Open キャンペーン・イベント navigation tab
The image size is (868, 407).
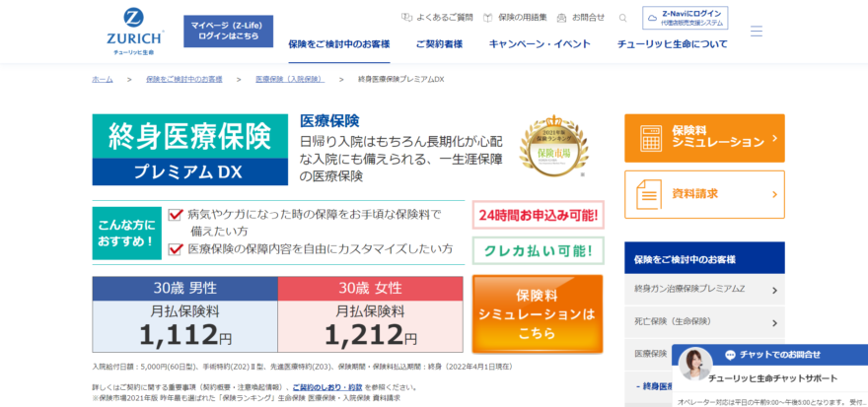[x=540, y=44]
